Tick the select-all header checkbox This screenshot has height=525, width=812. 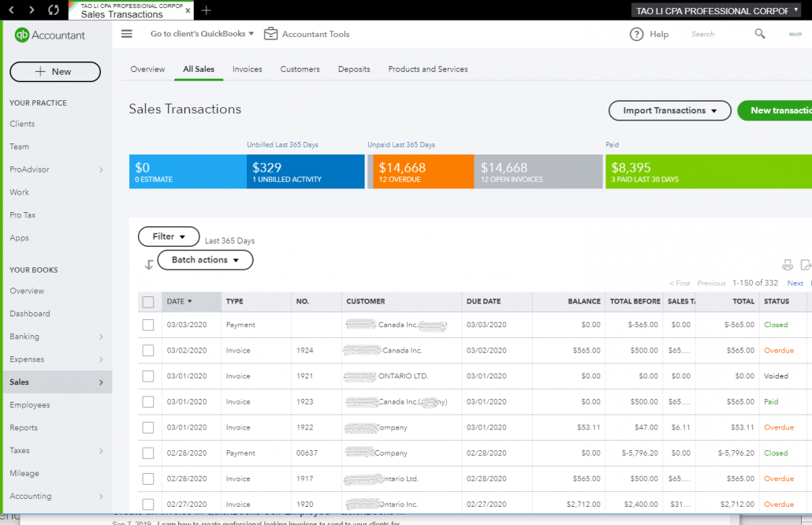[148, 302]
